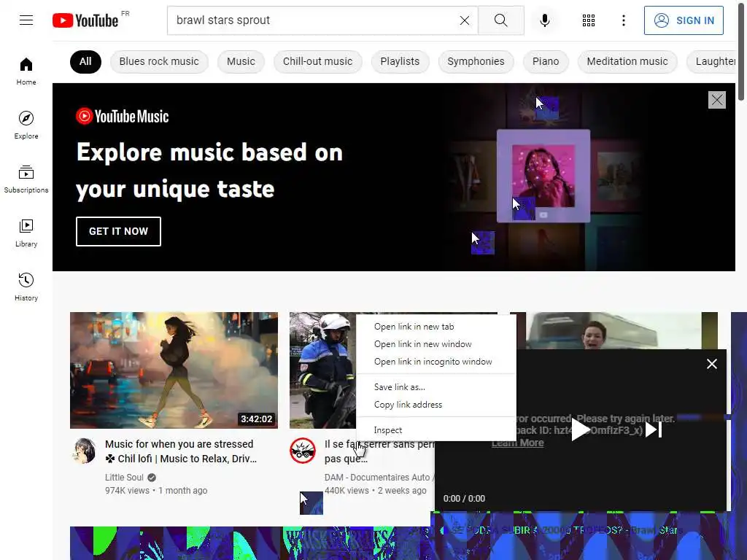The width and height of the screenshot is (747, 560).
Task: Click the '440K views' text
Action: (347, 491)
